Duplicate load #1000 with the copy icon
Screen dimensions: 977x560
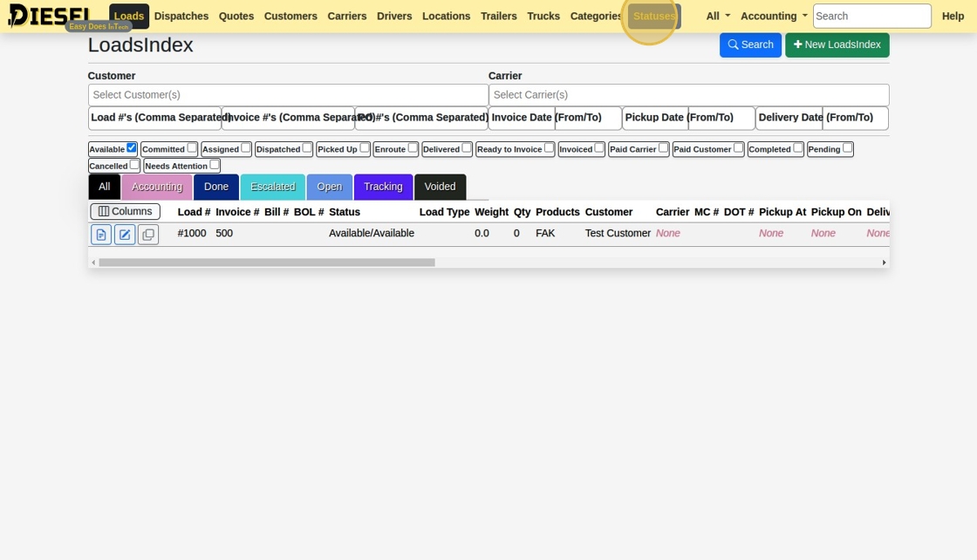pos(148,235)
